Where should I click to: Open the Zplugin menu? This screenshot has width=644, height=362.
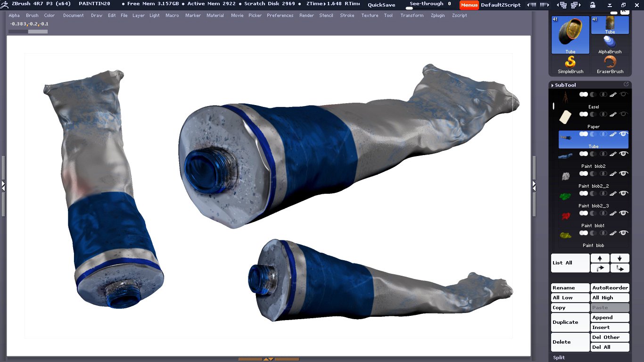coord(438,16)
